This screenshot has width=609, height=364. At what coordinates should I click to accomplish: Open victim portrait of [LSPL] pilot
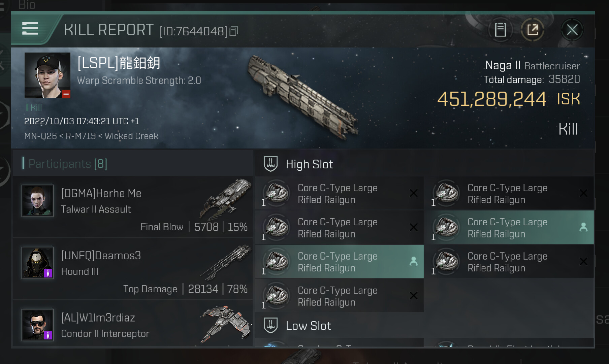pos(47,75)
